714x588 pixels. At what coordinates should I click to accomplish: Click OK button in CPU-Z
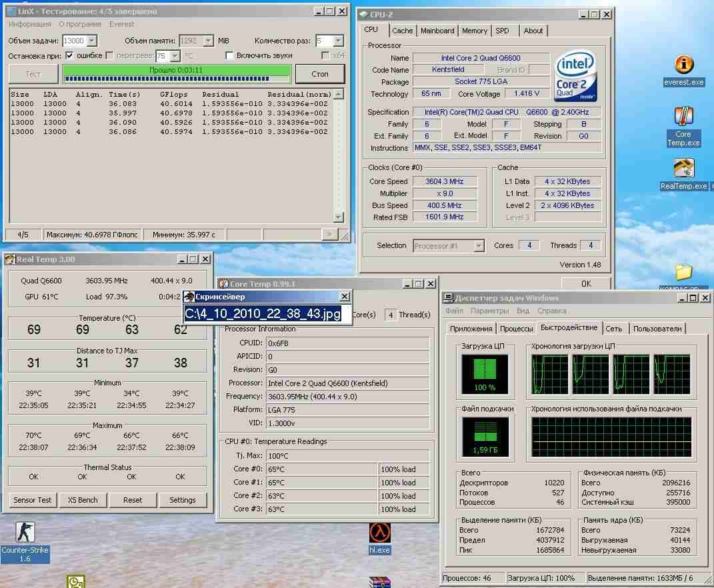pyautogui.click(x=585, y=283)
